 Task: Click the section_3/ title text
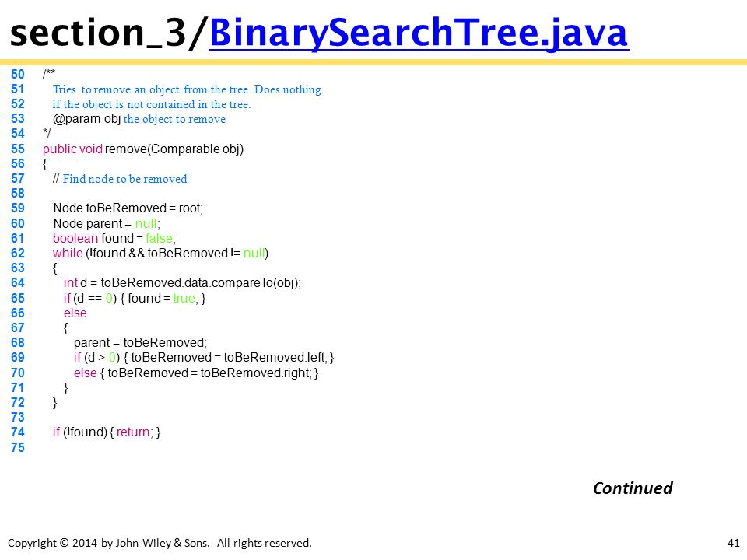tap(109, 33)
